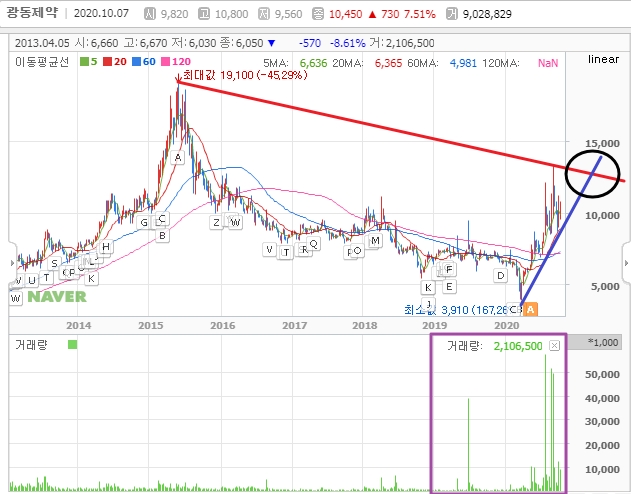Click the 이동평균선 legend label
Image resolution: width=631 pixels, height=494 pixels.
[42, 62]
